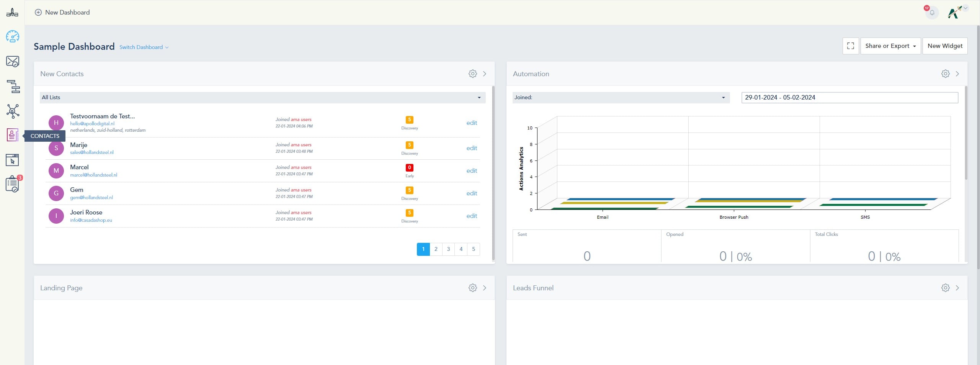Click the automation date range field
Screen dimensions: 980x365
tap(849, 98)
